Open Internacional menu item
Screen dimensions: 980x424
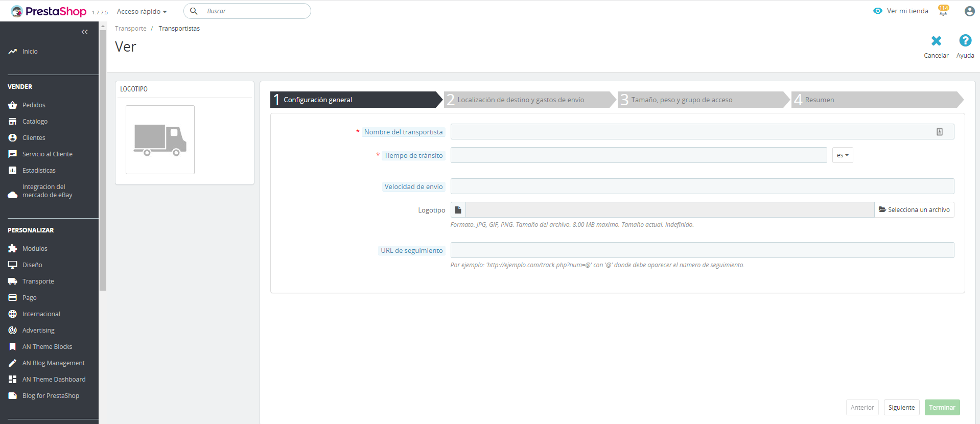tap(41, 314)
